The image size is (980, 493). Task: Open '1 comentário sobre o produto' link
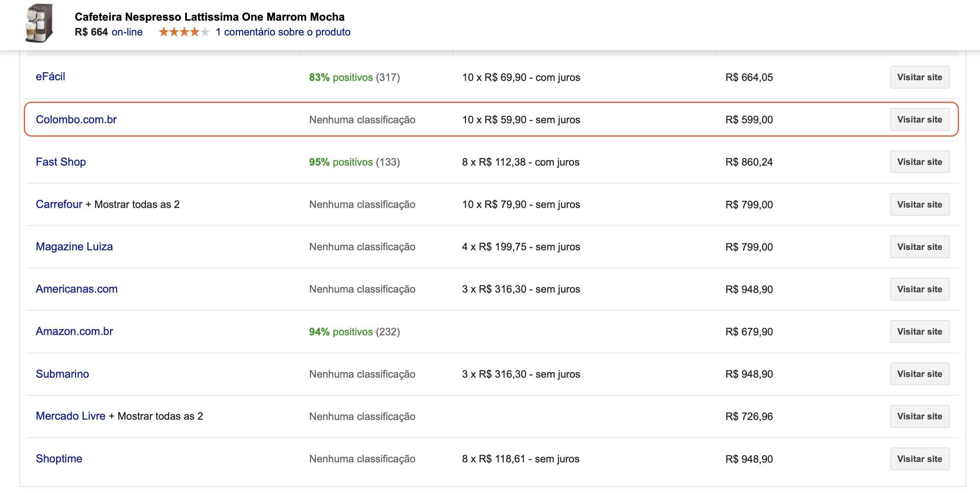[x=283, y=32]
